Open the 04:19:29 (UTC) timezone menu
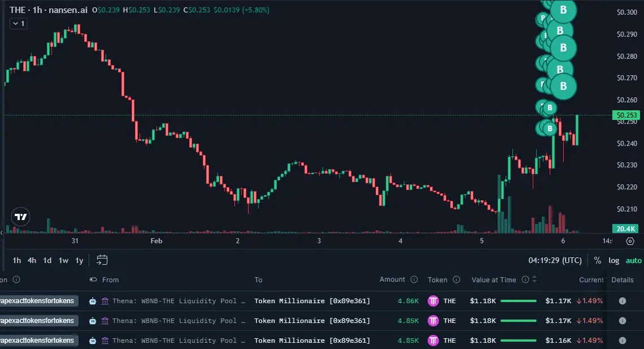This screenshot has height=349, width=644. (x=555, y=260)
